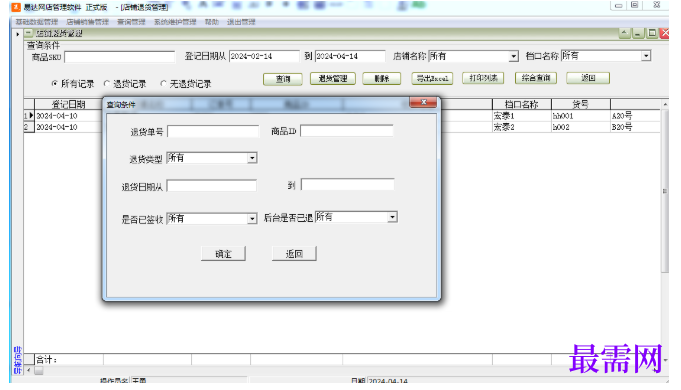Click the cell 宏泰1
Viewport: 681px width, 390px height.
coord(522,116)
